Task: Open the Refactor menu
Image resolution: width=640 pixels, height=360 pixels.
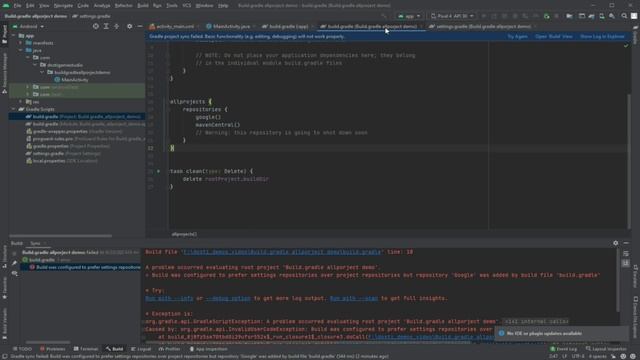Action: [123, 6]
